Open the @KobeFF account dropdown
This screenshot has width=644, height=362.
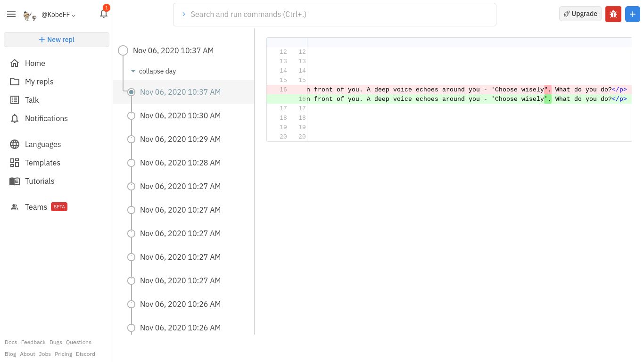pos(58,15)
